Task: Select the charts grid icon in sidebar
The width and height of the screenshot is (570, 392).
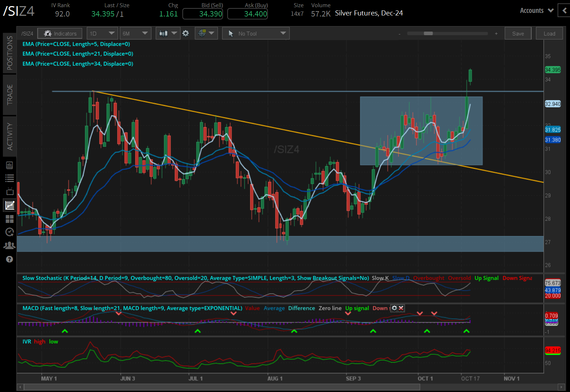Action: (10, 205)
